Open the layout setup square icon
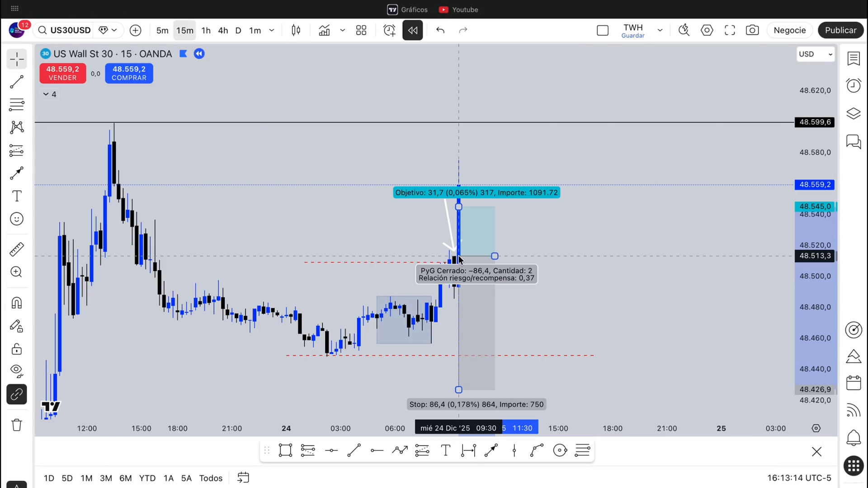The image size is (868, 488). click(x=603, y=30)
